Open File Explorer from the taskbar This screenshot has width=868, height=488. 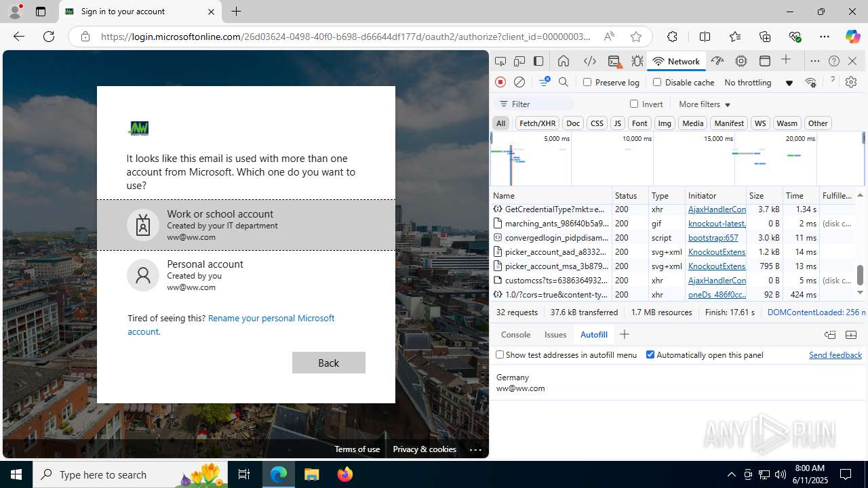[x=312, y=474]
